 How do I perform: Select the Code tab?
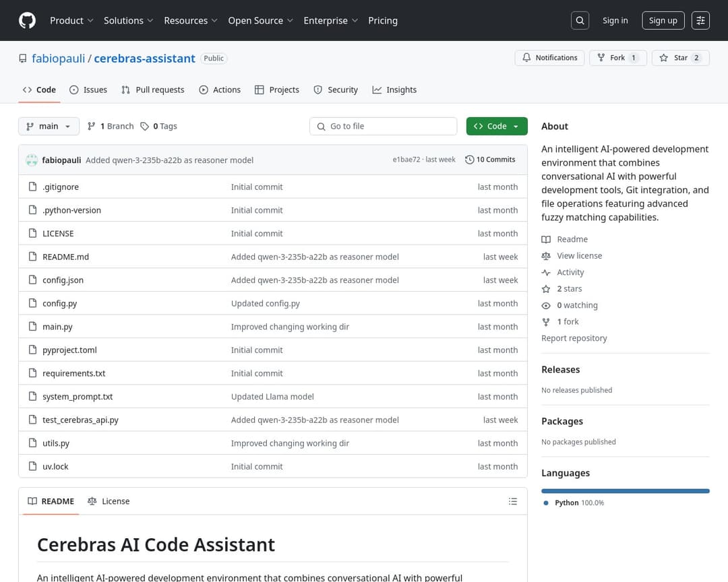click(x=40, y=90)
